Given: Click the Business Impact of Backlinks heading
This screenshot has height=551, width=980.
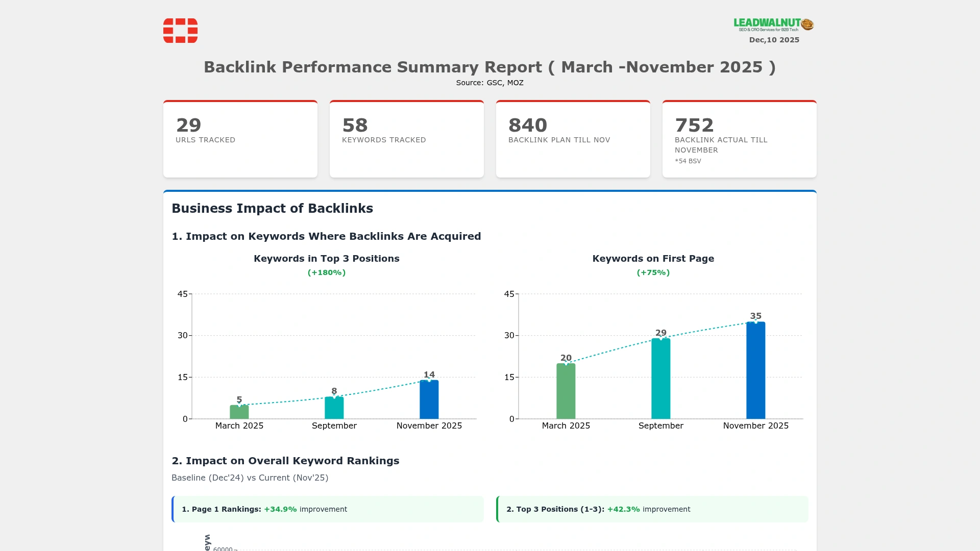Looking at the screenshot, I should click(272, 208).
